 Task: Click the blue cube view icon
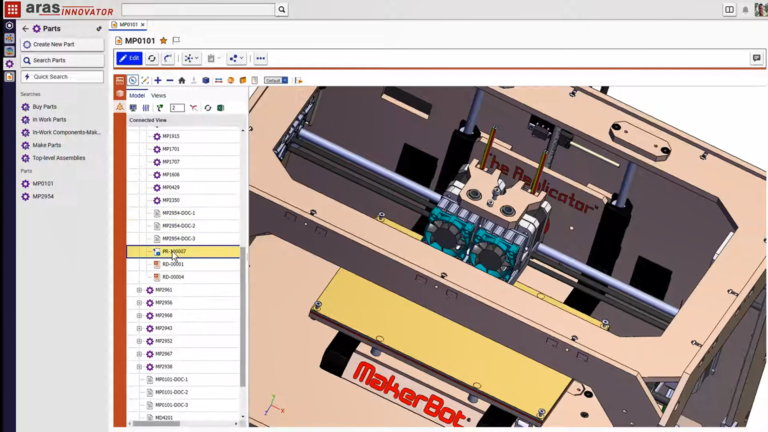coord(206,80)
